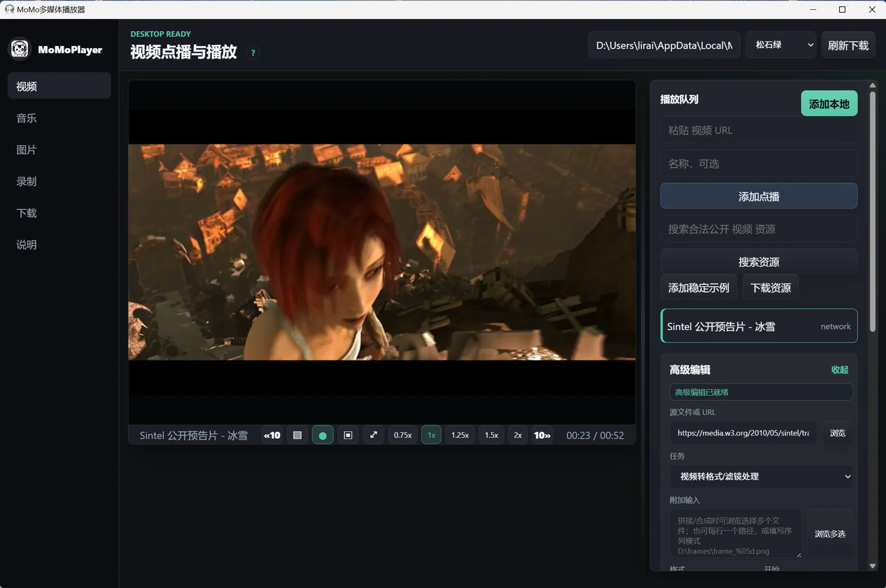Open the 松石绿 theme dropdown
Viewport: 886px width, 588px height.
tap(781, 45)
